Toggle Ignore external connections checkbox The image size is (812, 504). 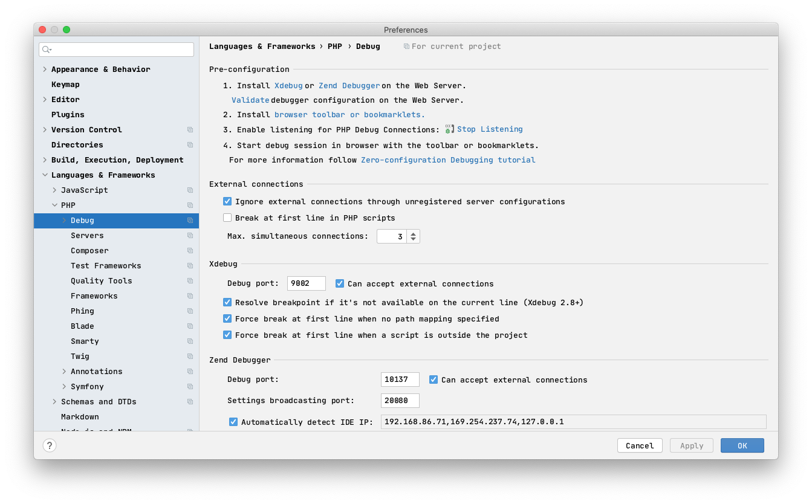pyautogui.click(x=227, y=201)
